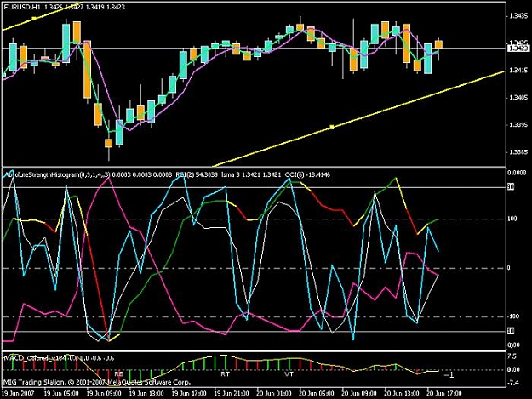Select the upper yellow trendline anchor point
Viewport: 532px width, 399px height.
pos(34,19)
